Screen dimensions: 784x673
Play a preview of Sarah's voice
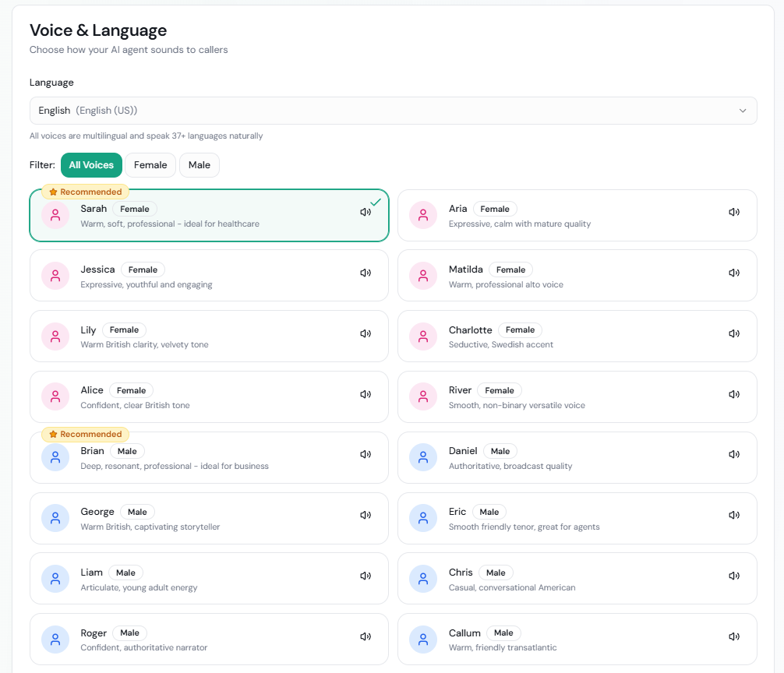point(366,211)
